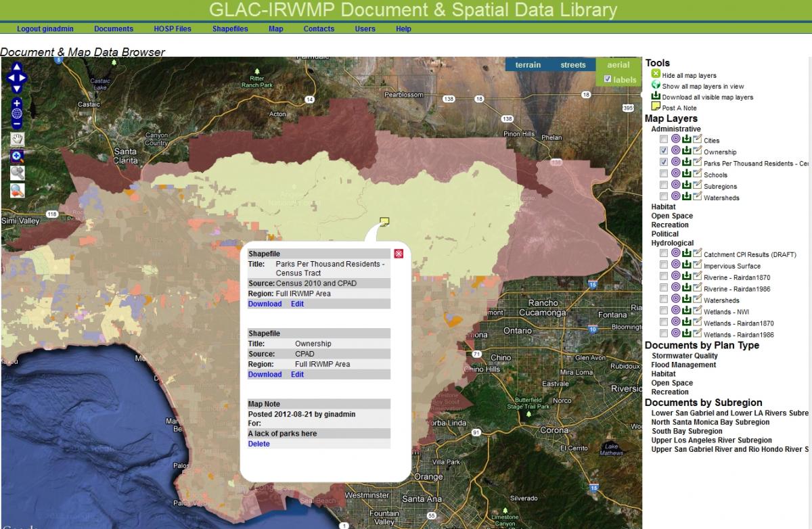812x529 pixels.
Task: Pan the map right with the arrow
Action: pos(24,78)
